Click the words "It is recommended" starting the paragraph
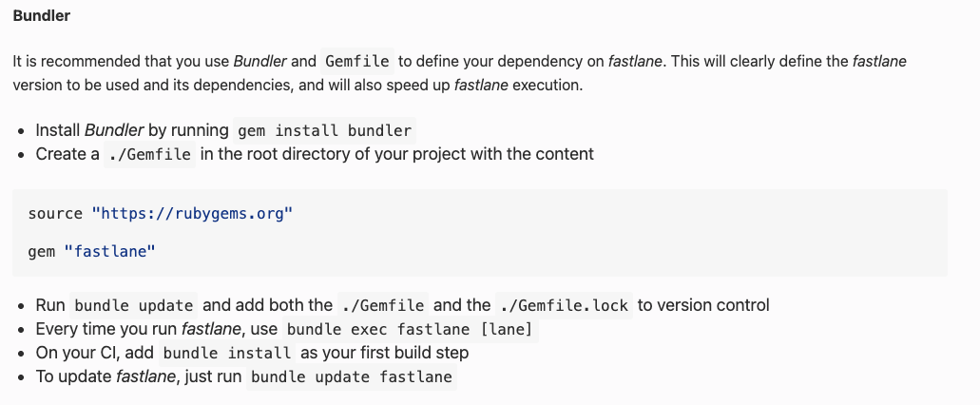Screen dimensions: 980x405 (x=67, y=62)
